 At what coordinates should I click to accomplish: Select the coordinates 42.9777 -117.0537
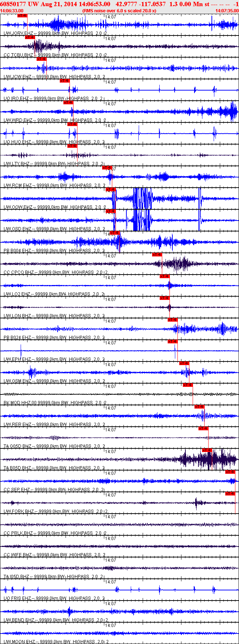141,4
